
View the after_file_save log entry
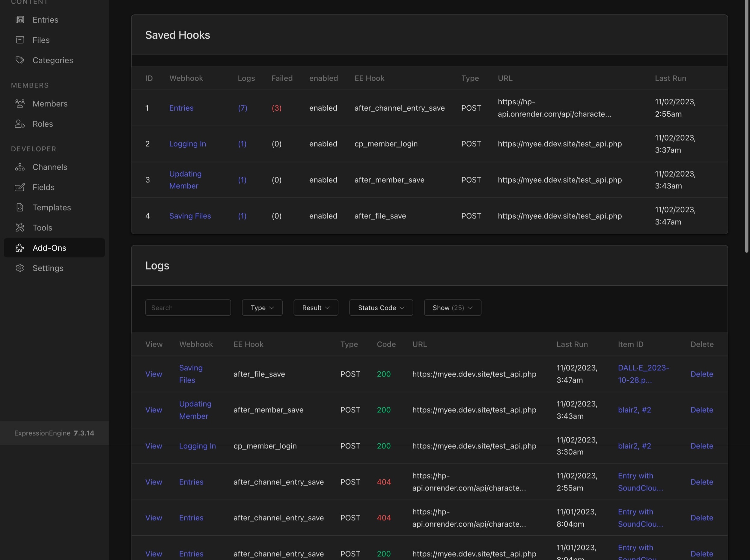(x=154, y=374)
